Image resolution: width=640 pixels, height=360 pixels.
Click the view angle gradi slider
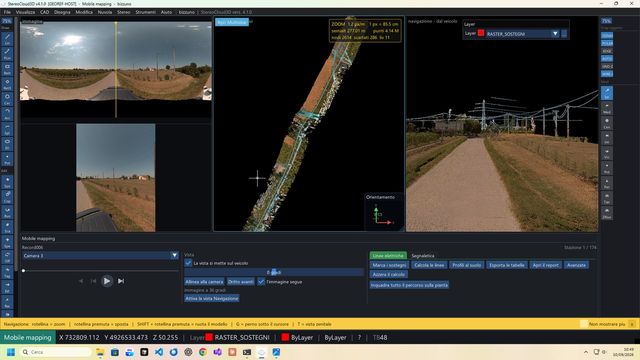[274, 272]
